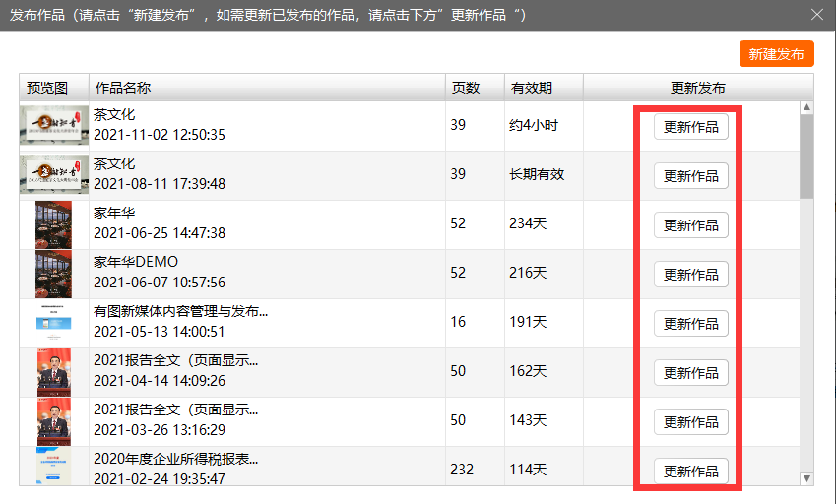Select the 家年华DEMO preview thumbnail
The width and height of the screenshot is (836, 504).
[54, 274]
